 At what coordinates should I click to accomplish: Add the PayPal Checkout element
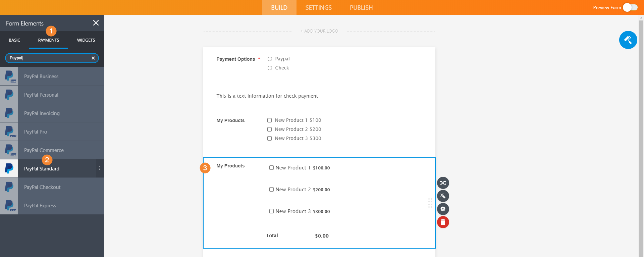[x=52, y=187]
